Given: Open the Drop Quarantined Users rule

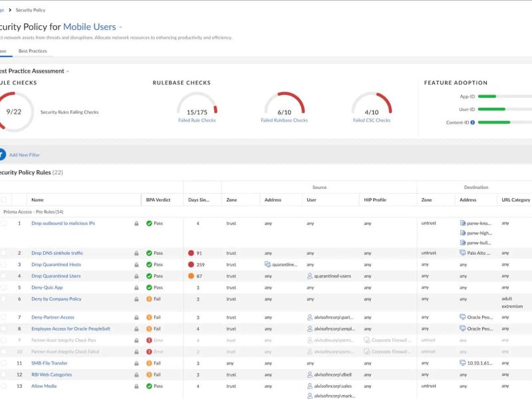Looking at the screenshot, I should [56, 276].
